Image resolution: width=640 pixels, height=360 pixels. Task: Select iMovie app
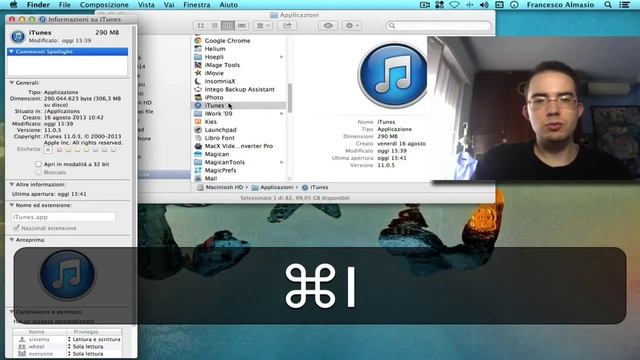click(214, 73)
